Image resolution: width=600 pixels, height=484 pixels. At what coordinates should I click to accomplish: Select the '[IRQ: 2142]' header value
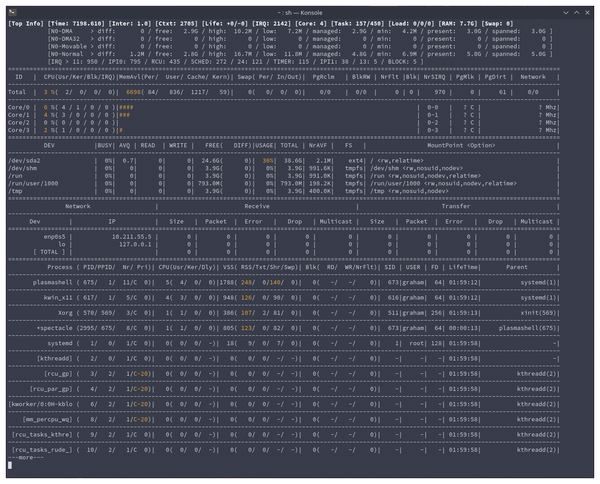click(271, 23)
